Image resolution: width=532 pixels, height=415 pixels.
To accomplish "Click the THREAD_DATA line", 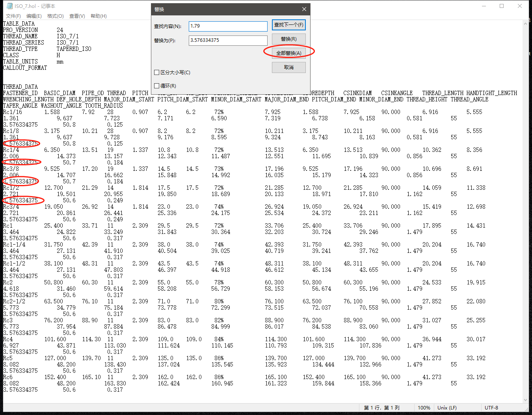I will tap(20, 87).
